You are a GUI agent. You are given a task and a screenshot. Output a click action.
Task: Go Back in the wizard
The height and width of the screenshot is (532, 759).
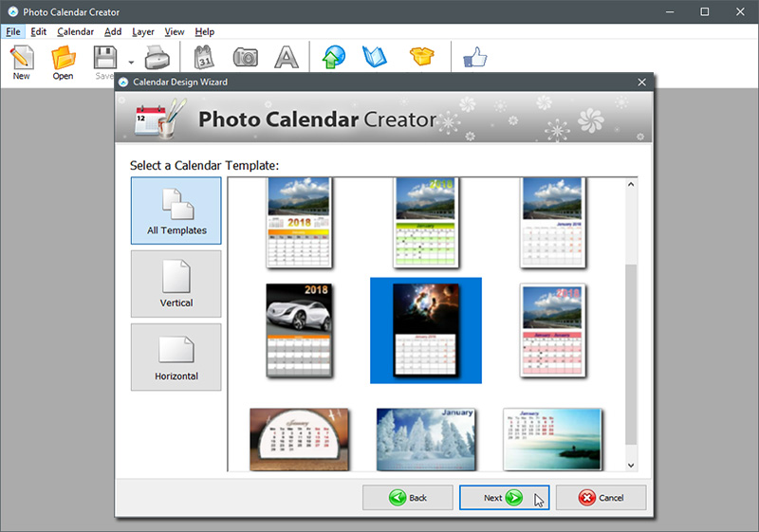point(408,498)
